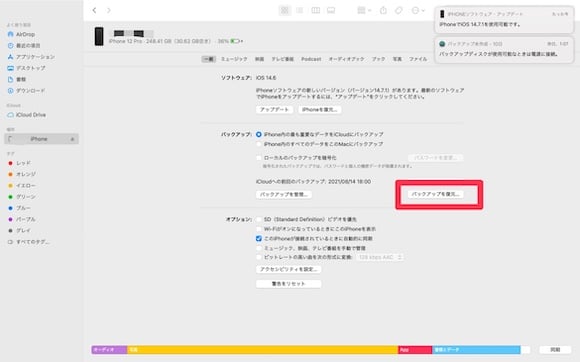Screen dimensions: 580x362
Task: Click the yellow Photos storage segment
Action: click(263, 350)
